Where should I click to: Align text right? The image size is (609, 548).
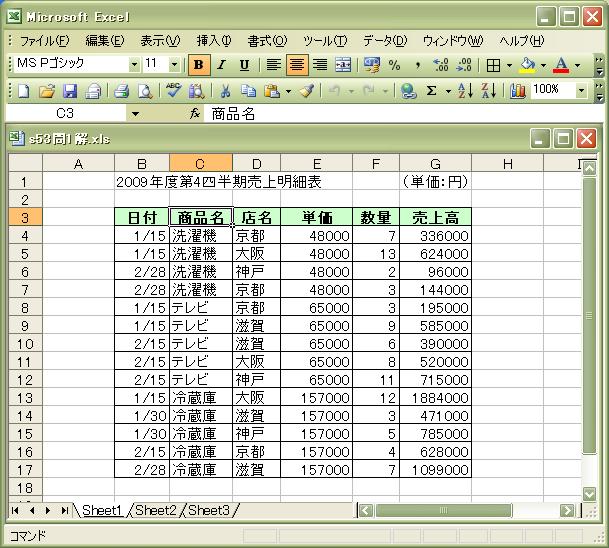click(320, 65)
